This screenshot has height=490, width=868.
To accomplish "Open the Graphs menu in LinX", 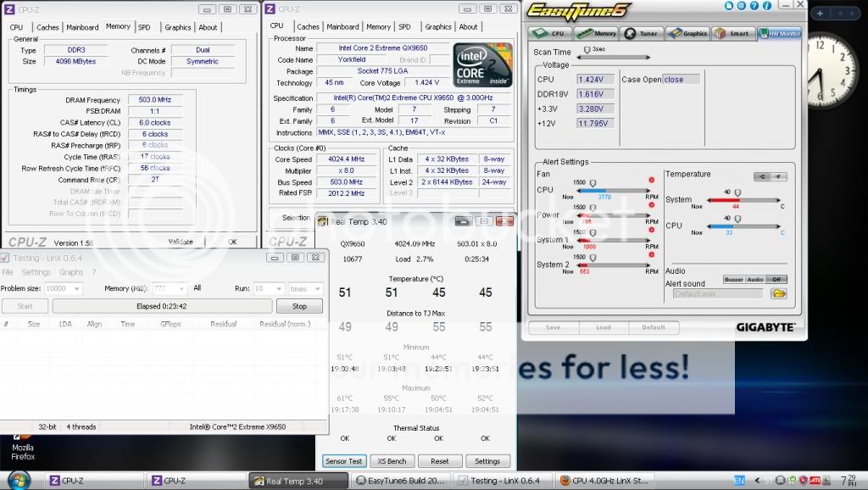I will coord(71,272).
